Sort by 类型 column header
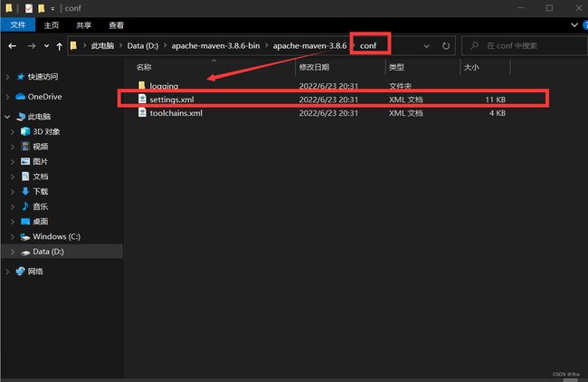588x382 pixels. tap(396, 67)
